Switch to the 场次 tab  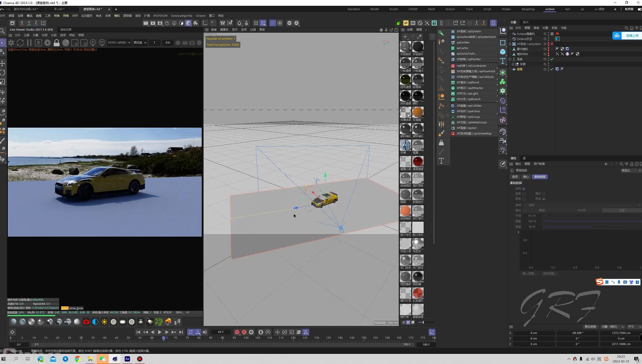[x=526, y=22]
